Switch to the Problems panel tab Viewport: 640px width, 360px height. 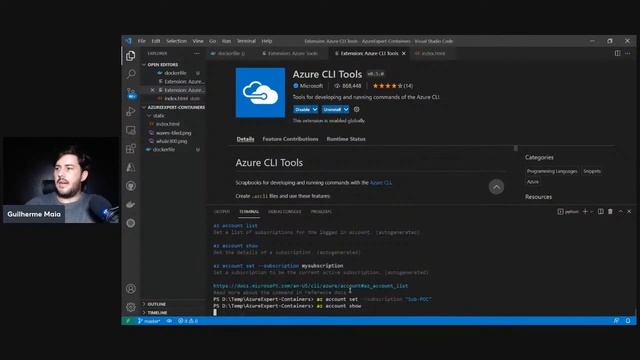321,212
